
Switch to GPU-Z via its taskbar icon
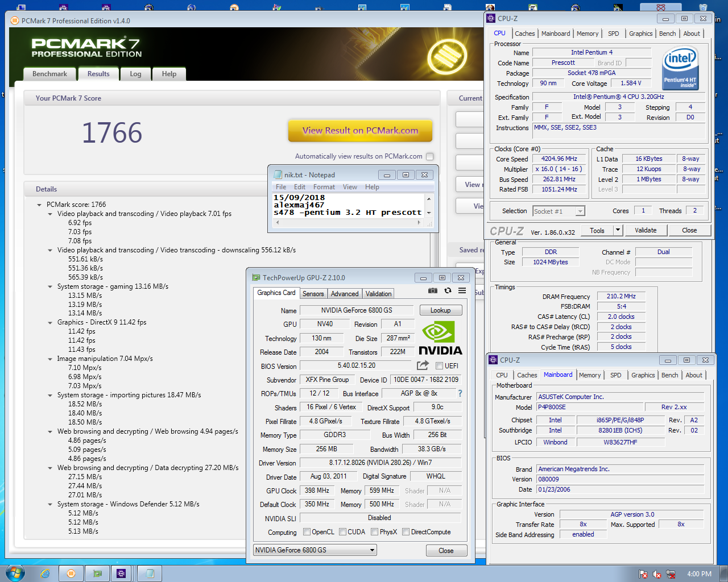coord(97,573)
